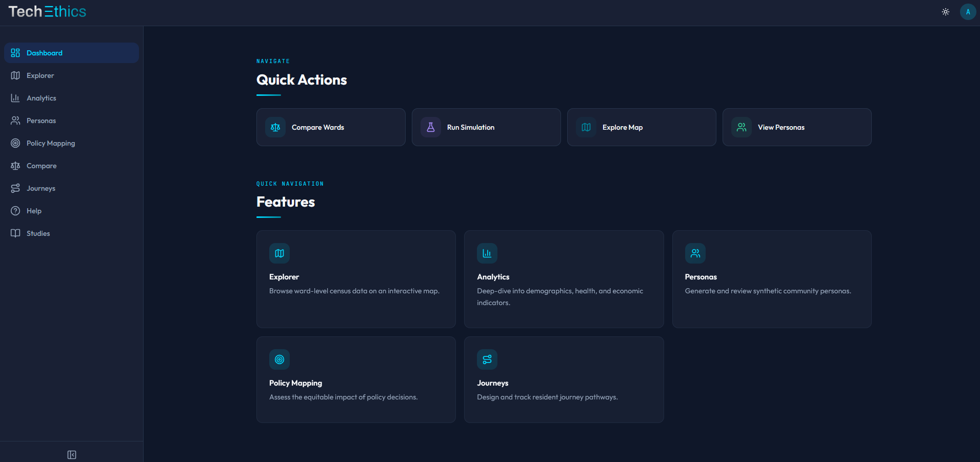The width and height of the screenshot is (980, 462).
Task: Click the View Personas quick action
Action: [796, 127]
